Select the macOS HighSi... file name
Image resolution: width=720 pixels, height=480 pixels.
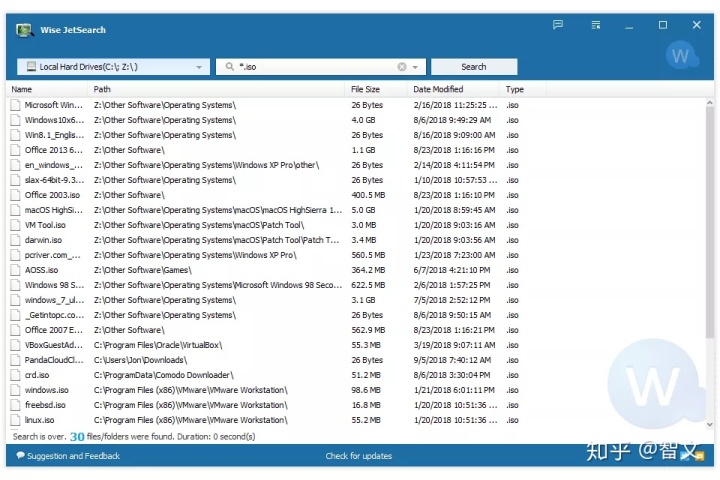(54, 210)
